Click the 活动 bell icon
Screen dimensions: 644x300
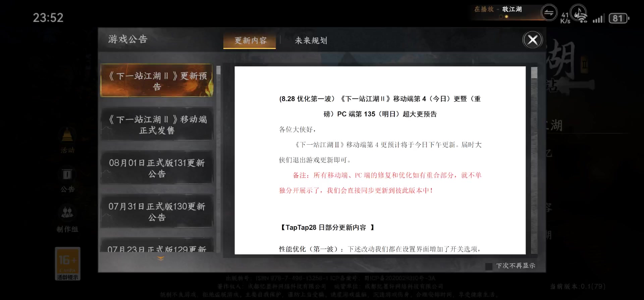point(67,136)
